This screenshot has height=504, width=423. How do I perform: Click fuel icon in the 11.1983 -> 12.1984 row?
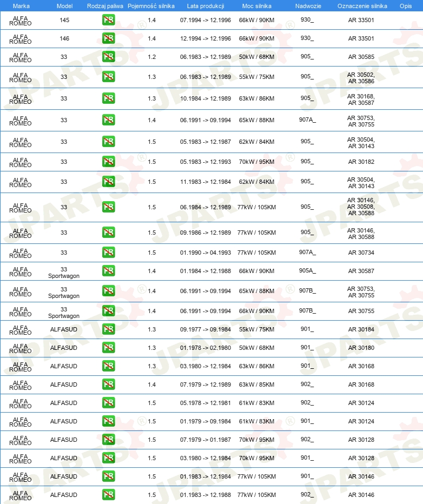point(109,181)
